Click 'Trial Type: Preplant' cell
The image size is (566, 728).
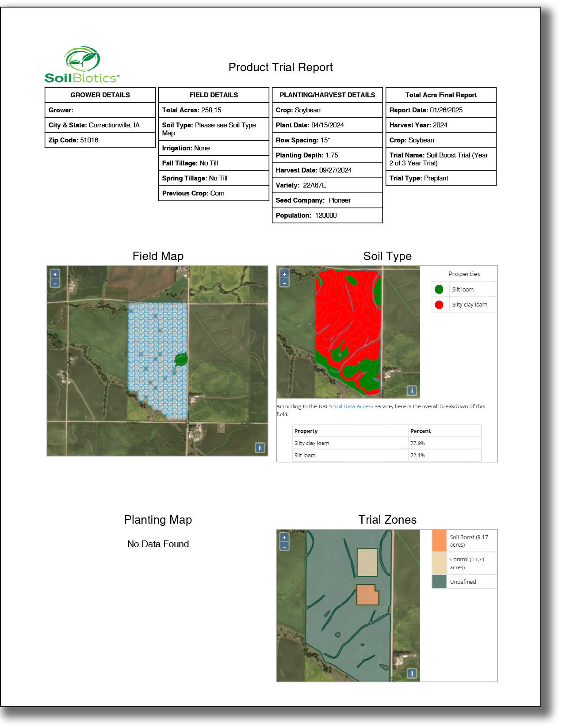[441, 178]
